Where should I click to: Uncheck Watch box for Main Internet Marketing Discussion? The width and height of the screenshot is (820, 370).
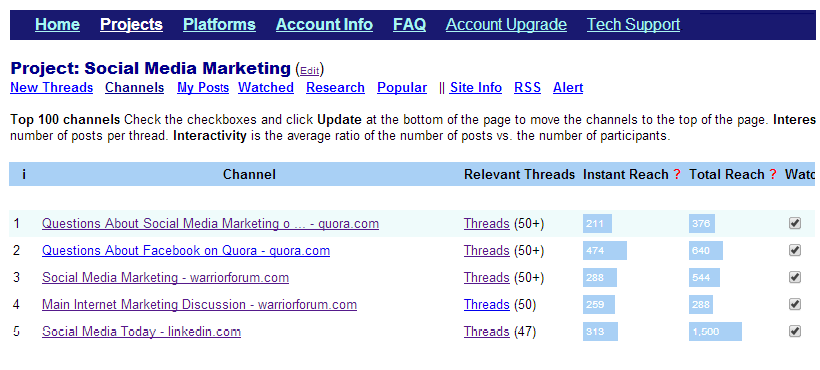coord(795,304)
